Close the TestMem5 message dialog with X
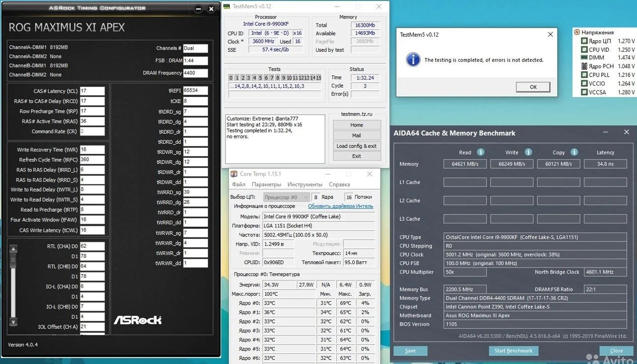The height and width of the screenshot is (364, 637). 550,35
